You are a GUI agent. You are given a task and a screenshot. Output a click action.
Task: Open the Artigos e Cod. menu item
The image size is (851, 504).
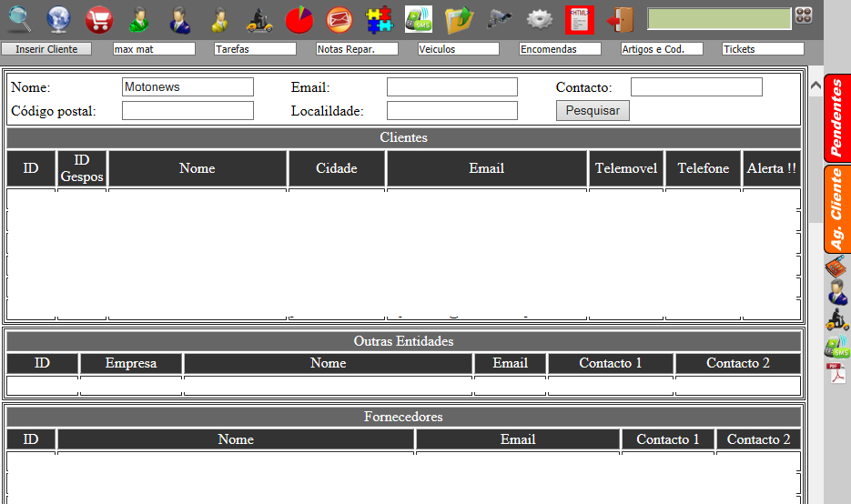[x=662, y=49]
